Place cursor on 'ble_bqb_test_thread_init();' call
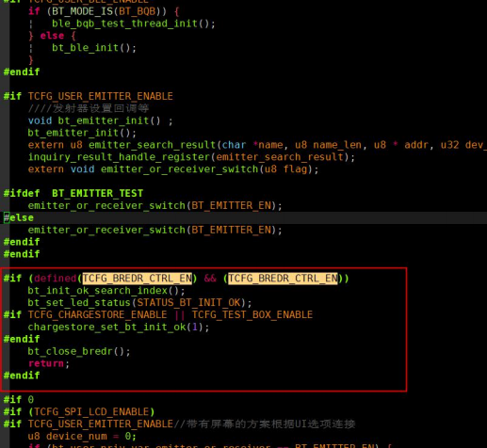 (x=134, y=24)
